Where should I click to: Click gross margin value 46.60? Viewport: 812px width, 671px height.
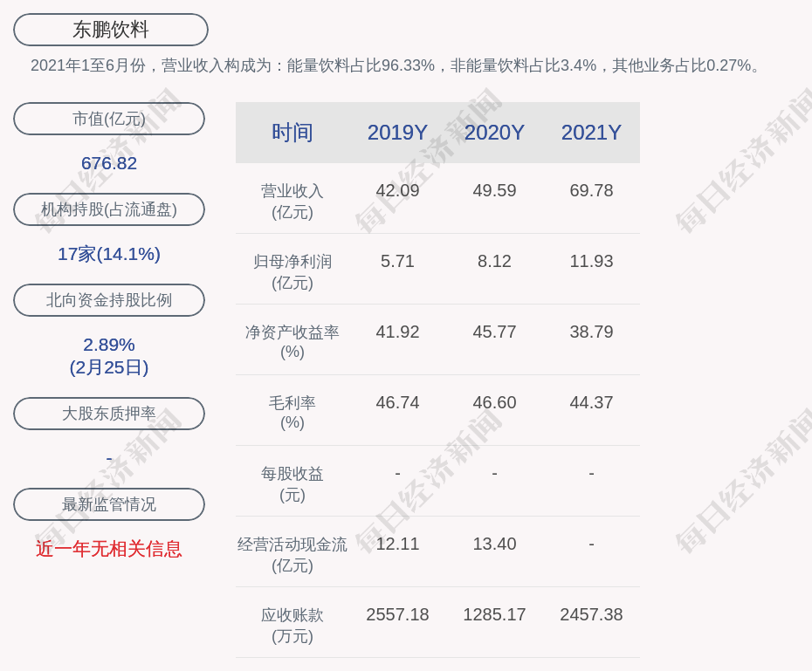tap(494, 402)
